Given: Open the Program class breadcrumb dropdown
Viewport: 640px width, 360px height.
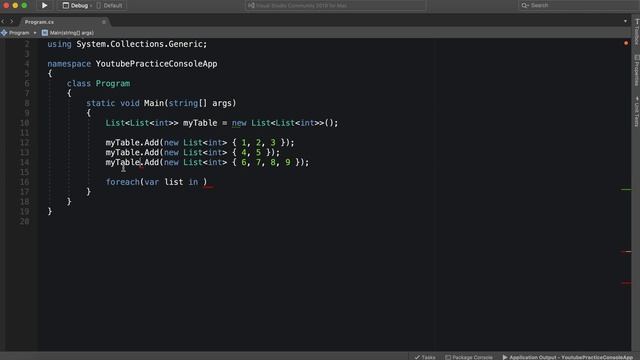Looking at the screenshot, I should pos(19,33).
